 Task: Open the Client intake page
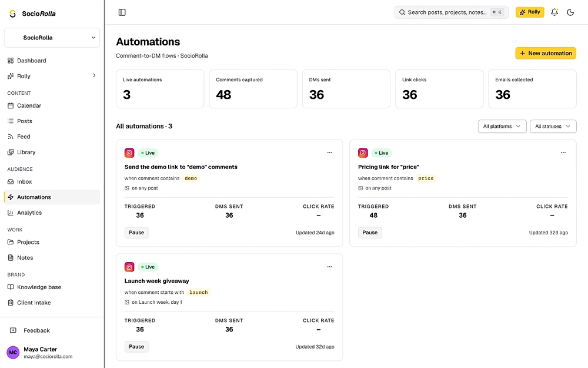pyautogui.click(x=52, y=303)
